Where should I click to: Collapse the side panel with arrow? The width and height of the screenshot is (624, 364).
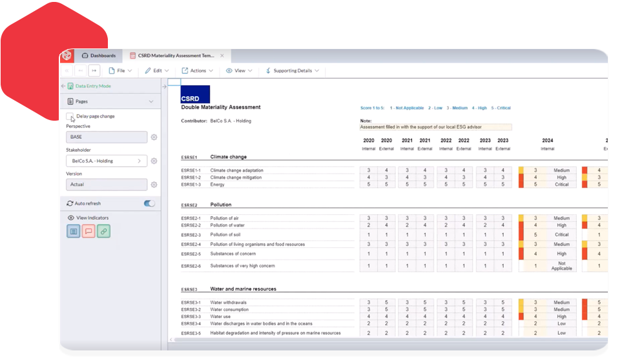tap(164, 86)
